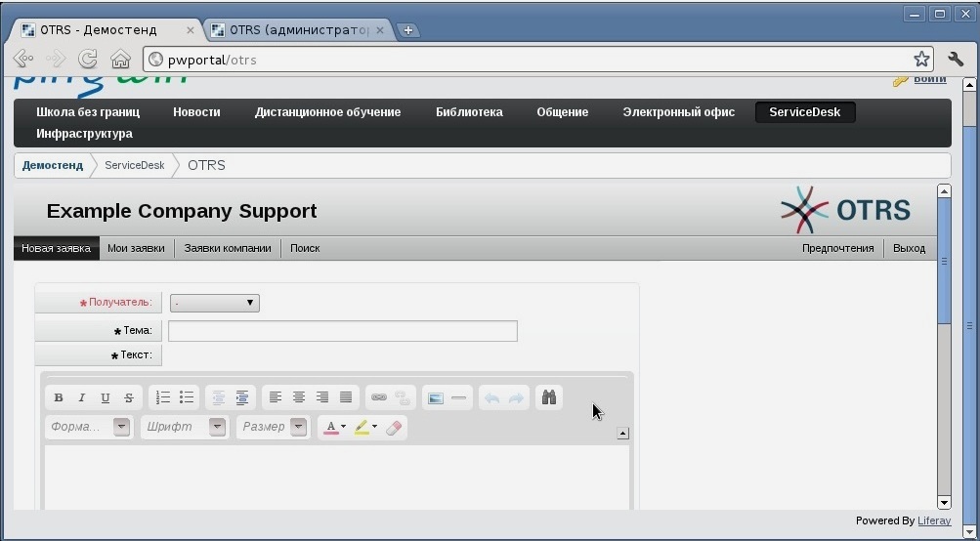Open the Получатель recipient dropdown
This screenshot has width=980, height=541.
[214, 303]
